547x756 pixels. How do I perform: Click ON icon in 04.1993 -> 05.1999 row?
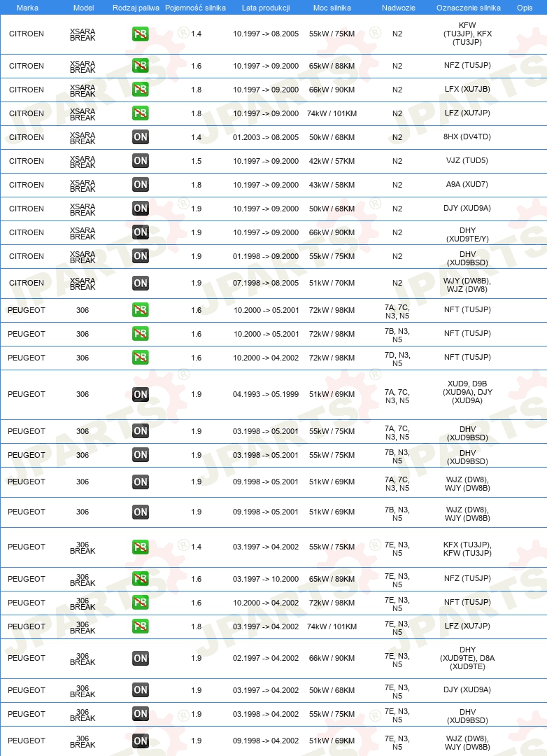[140, 394]
